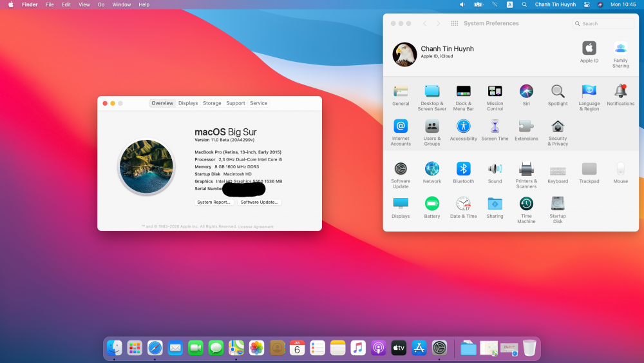Open the File menu
Viewport: 644px width, 363px height.
click(x=50, y=5)
